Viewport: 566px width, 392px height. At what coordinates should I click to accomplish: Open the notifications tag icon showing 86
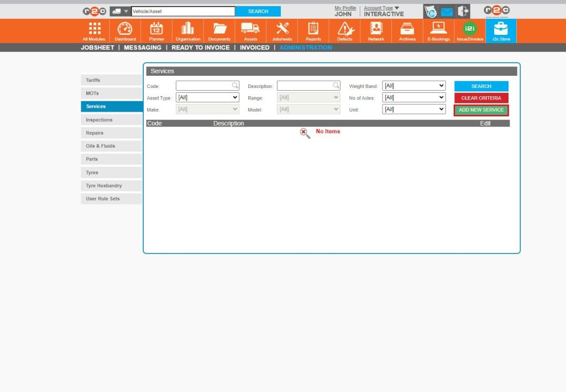click(x=431, y=12)
